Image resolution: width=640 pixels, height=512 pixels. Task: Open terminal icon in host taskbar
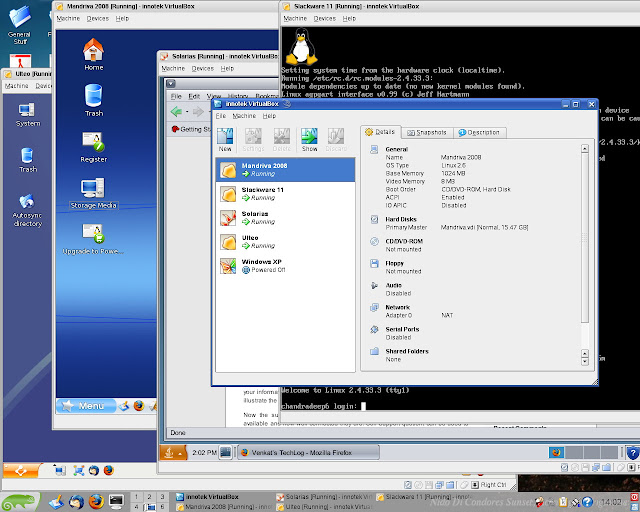click(x=116, y=502)
